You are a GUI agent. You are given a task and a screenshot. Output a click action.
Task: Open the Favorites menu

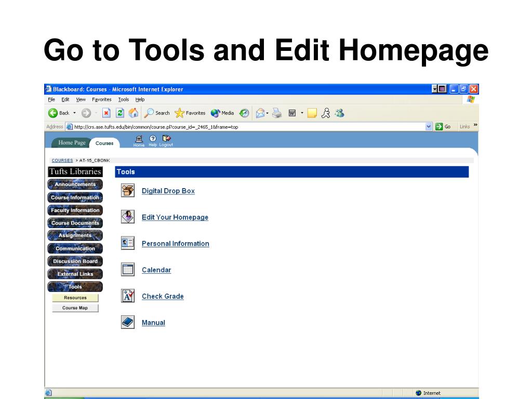coord(102,99)
